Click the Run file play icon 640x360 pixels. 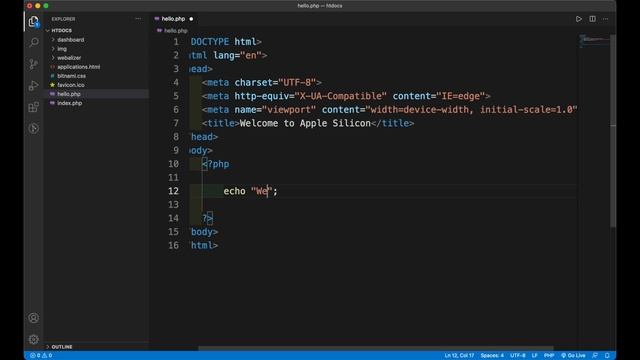click(x=579, y=19)
